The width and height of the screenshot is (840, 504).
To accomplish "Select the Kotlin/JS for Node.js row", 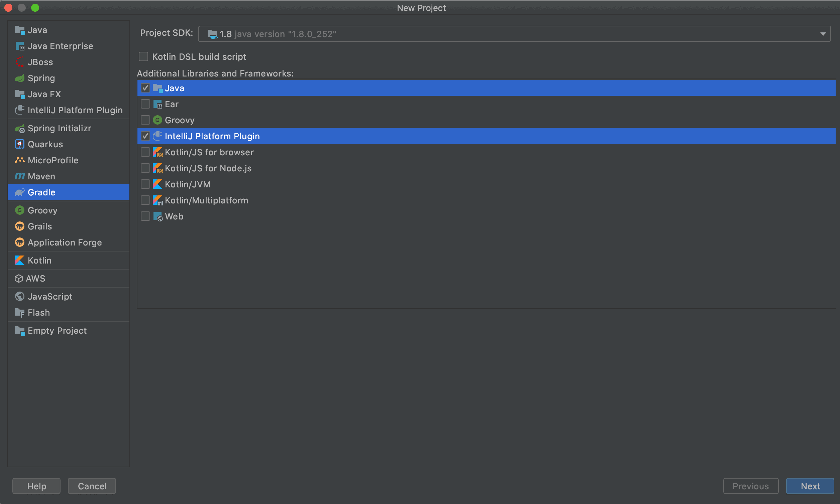I will [x=208, y=168].
